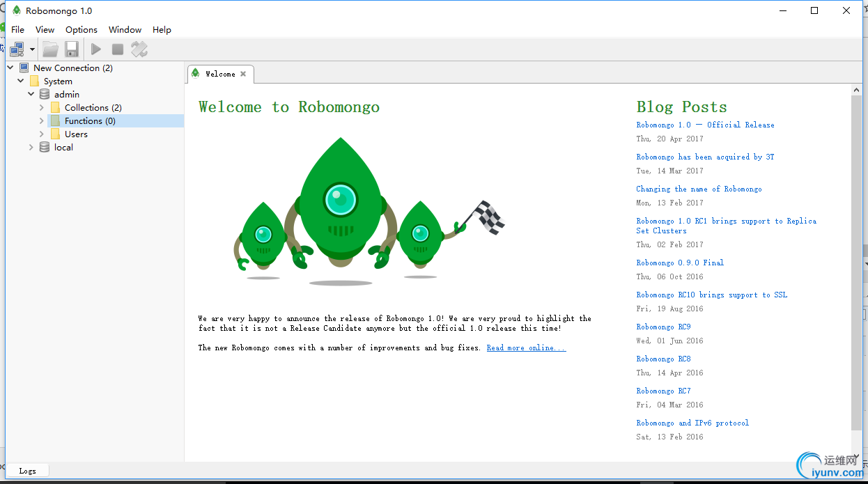The height and width of the screenshot is (484, 868).
Task: Select the Functions (0) tree label
Action: pos(90,121)
